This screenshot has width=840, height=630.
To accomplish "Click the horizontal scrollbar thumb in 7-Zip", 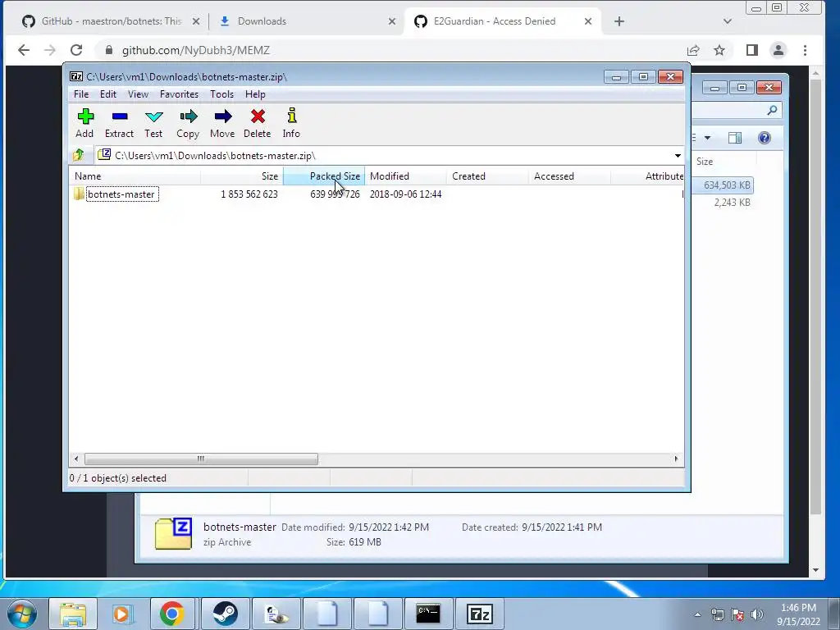I will pyautogui.click(x=201, y=459).
